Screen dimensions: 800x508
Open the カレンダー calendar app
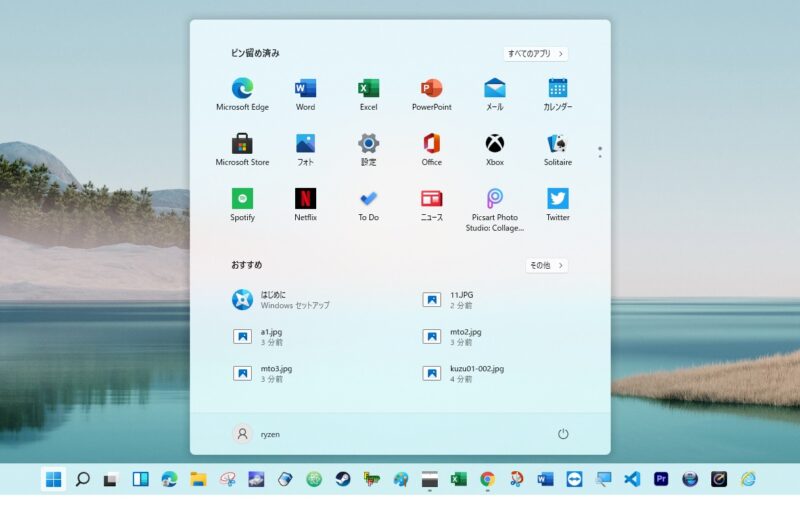pos(558,94)
